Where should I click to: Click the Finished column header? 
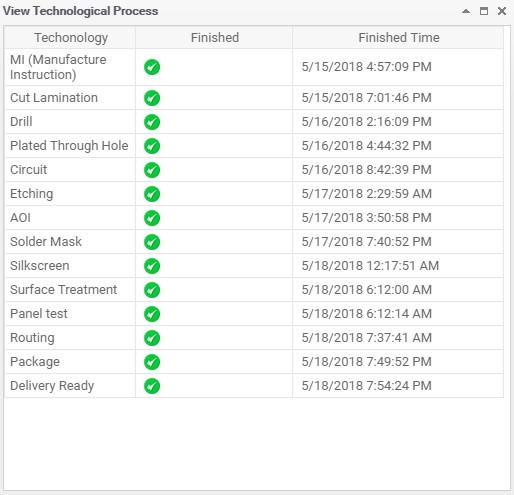pyautogui.click(x=214, y=38)
